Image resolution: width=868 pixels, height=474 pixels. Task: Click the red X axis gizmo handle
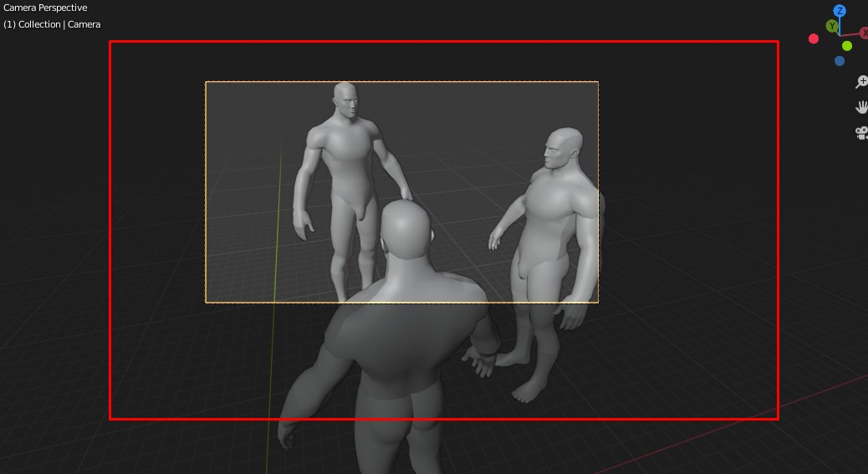(x=864, y=33)
